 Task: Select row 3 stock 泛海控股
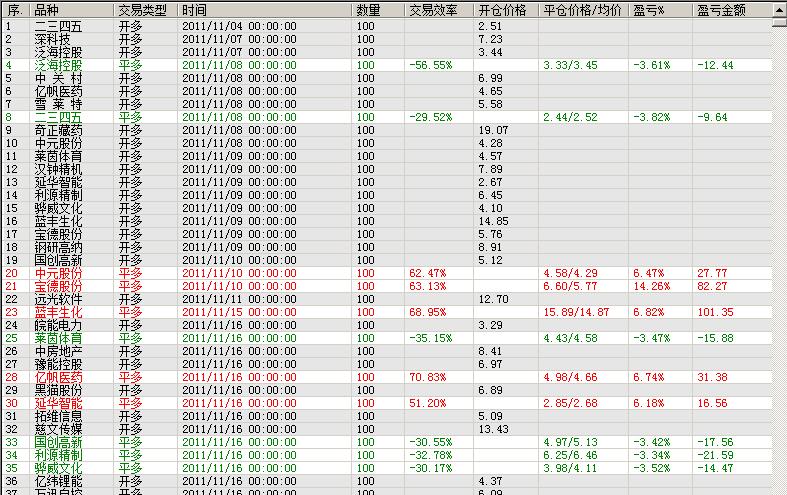(58, 52)
